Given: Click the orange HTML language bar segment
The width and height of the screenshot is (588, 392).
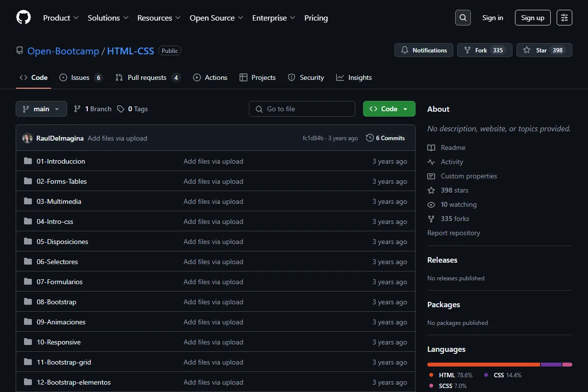Looking at the screenshot, I should point(484,365).
